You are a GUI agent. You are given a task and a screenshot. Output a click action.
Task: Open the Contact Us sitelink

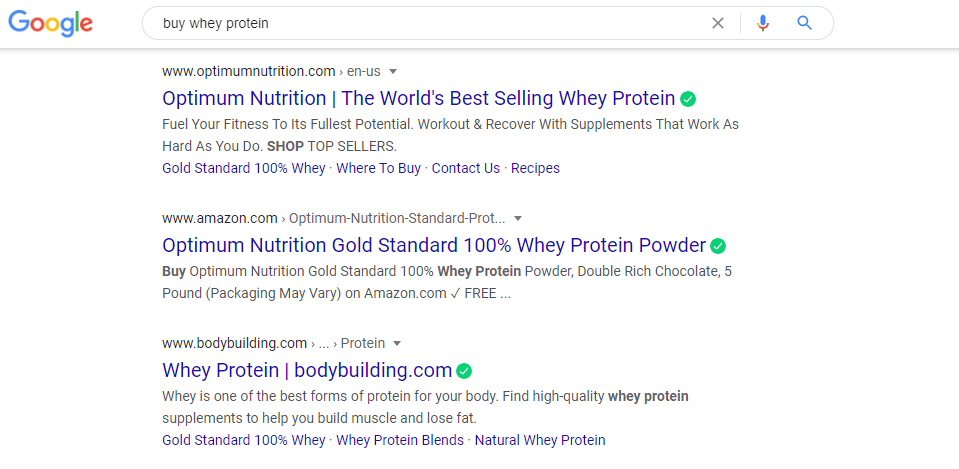tap(466, 168)
